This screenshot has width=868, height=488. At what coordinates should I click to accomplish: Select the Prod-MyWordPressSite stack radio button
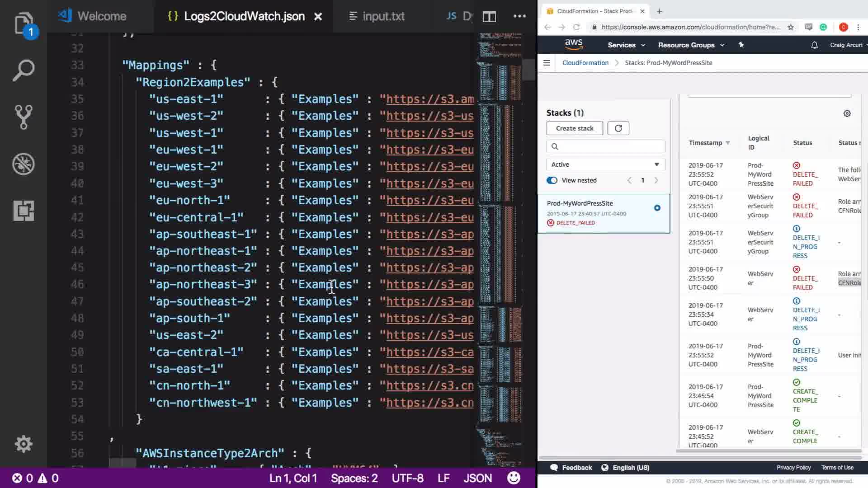point(657,208)
